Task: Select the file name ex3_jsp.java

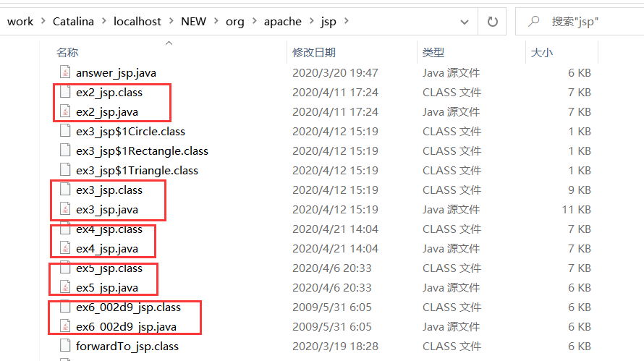Action: (107, 210)
